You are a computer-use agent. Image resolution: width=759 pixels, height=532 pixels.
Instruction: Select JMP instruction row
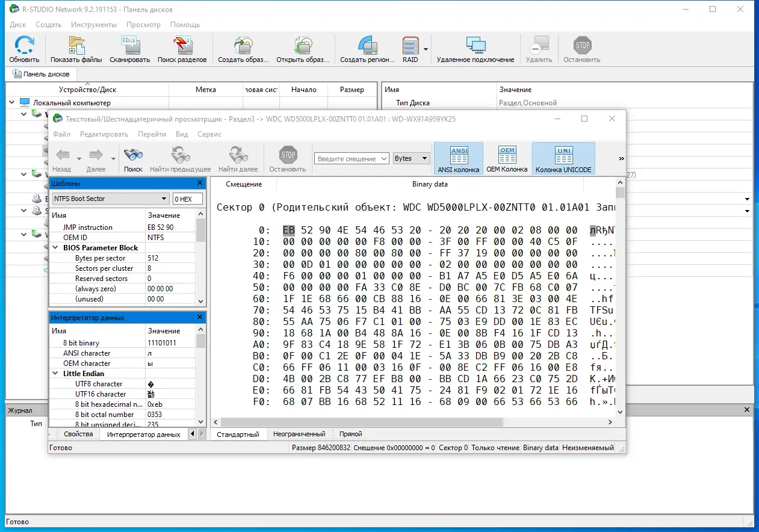122,227
